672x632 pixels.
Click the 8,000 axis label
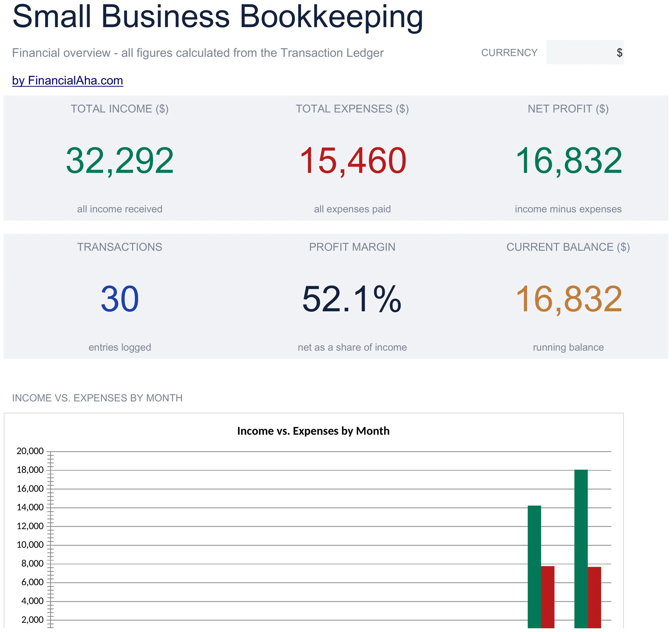click(32, 563)
